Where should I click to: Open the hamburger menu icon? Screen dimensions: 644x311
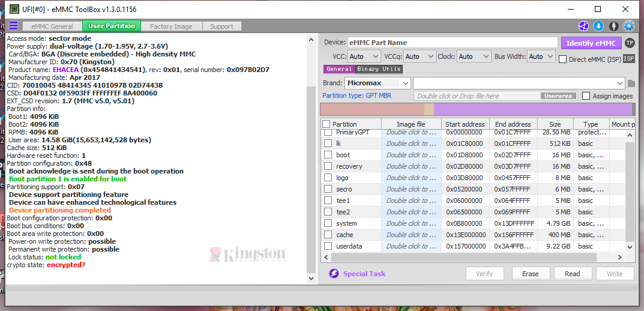[14, 25]
